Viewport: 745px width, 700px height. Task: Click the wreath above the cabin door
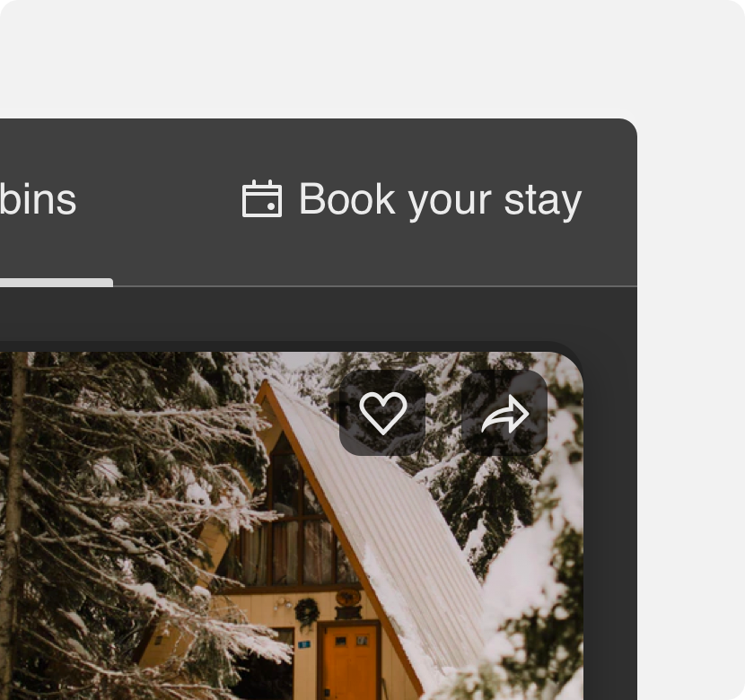pyautogui.click(x=306, y=612)
